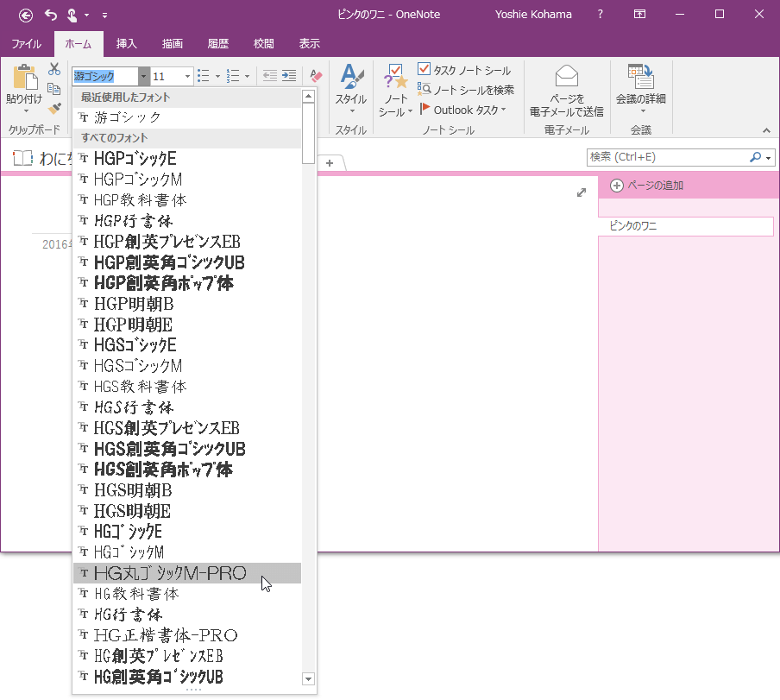780x700 pixels.
Task: Click the Copy icon
Action: tap(54, 89)
